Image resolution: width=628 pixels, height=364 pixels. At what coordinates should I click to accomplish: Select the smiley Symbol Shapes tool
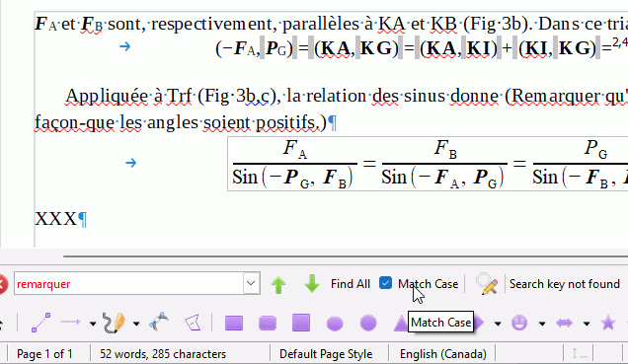pyautogui.click(x=519, y=323)
